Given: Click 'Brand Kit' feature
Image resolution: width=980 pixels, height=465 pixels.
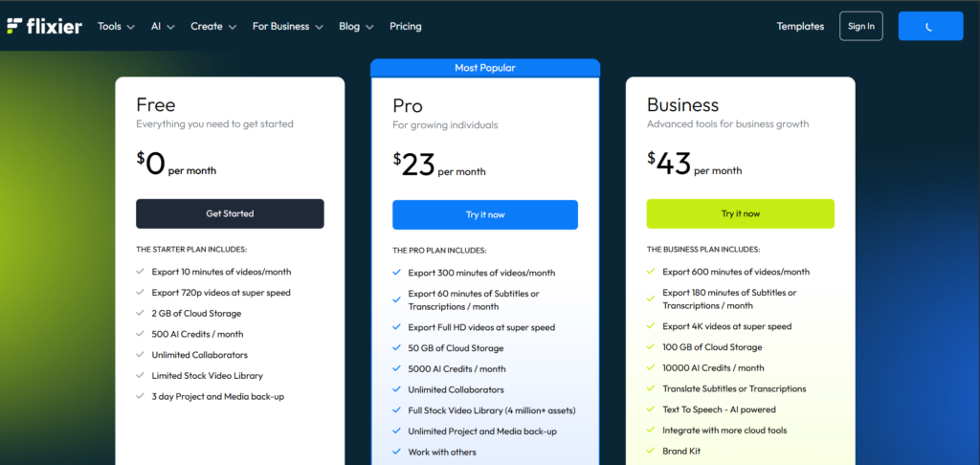Looking at the screenshot, I should [x=681, y=451].
